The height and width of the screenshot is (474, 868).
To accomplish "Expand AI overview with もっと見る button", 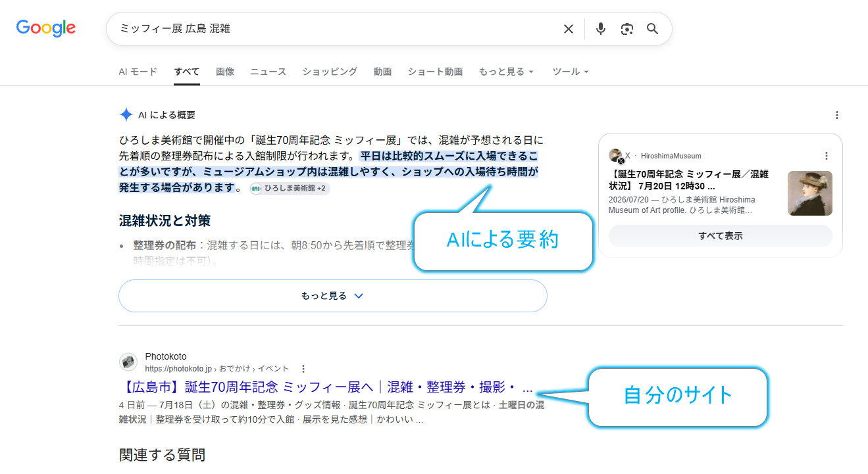I will [333, 296].
